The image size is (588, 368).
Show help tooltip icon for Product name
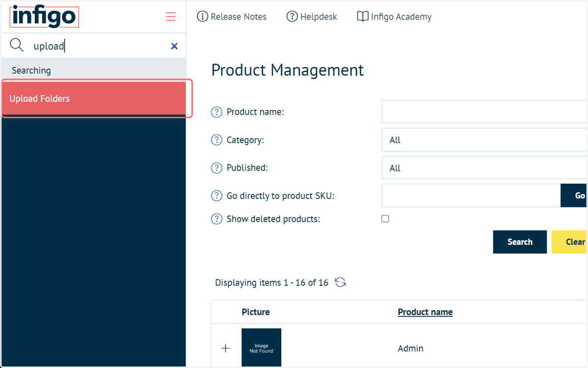pos(217,112)
